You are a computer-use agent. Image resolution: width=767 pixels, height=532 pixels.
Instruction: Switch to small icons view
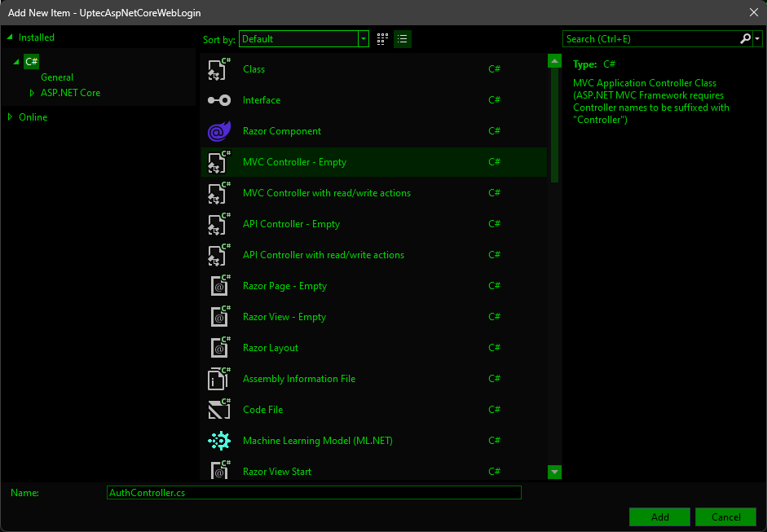click(x=382, y=39)
